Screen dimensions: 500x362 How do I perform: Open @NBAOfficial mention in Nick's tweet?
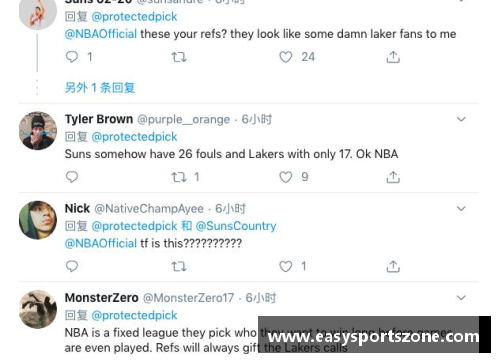[x=101, y=243]
